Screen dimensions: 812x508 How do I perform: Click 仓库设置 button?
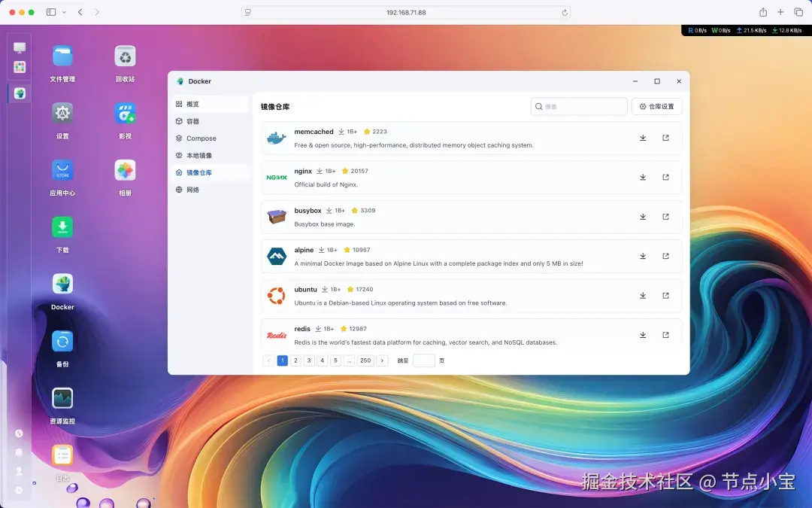click(656, 106)
